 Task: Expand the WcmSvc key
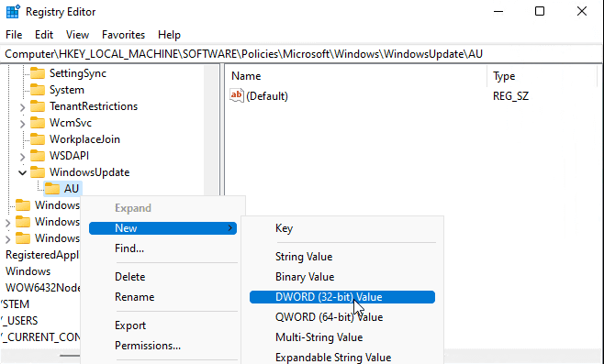pos(22,124)
